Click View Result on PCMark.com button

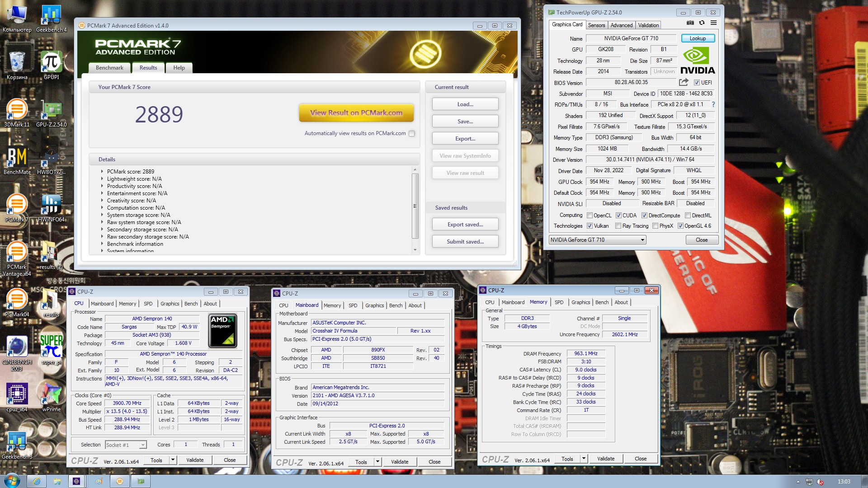(x=356, y=113)
